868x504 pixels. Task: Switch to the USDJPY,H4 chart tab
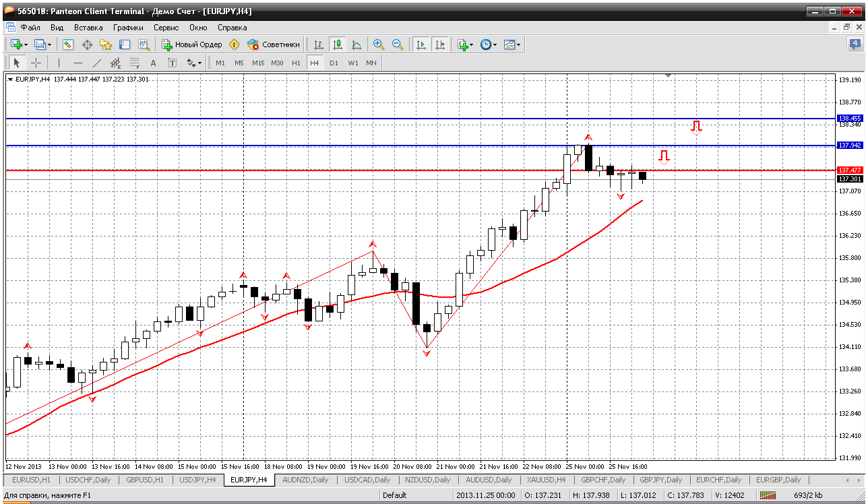coord(197,480)
